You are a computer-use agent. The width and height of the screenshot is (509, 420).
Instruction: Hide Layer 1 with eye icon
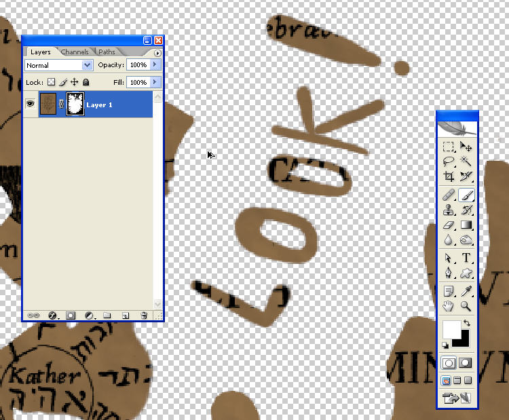[30, 104]
